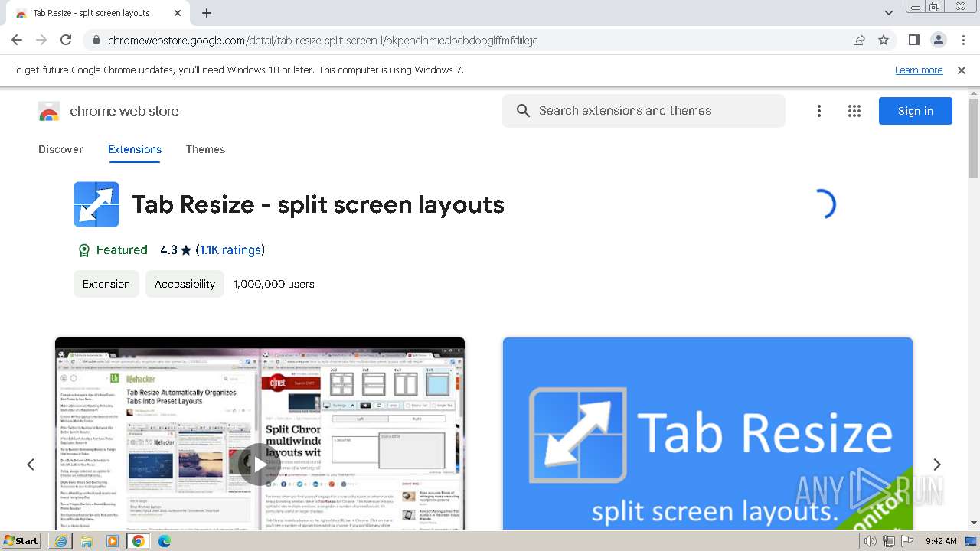Click the browser forward arrow
This screenshot has height=551, width=980.
41,40
